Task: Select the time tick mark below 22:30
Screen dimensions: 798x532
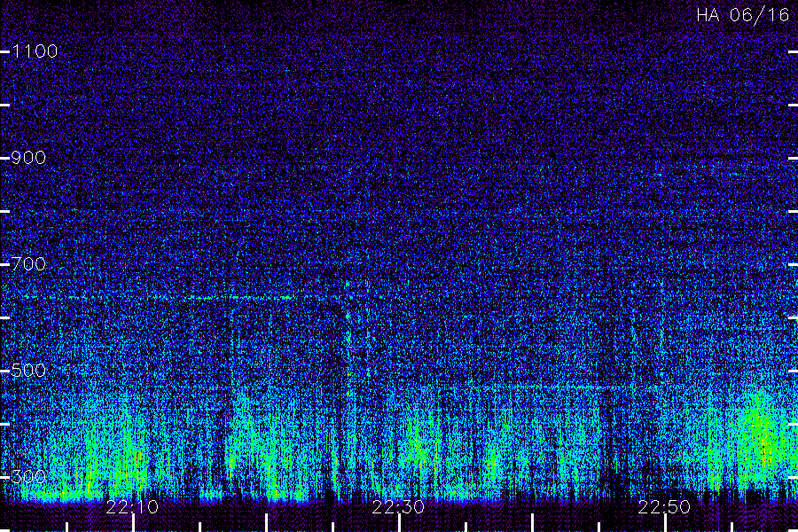Action: [x=400, y=523]
